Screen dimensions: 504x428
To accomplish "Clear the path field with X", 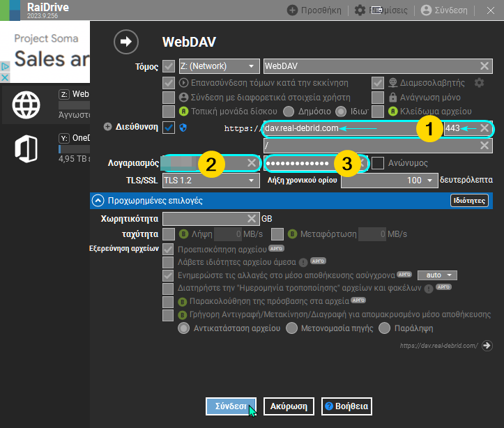I will pyautogui.click(x=484, y=146).
